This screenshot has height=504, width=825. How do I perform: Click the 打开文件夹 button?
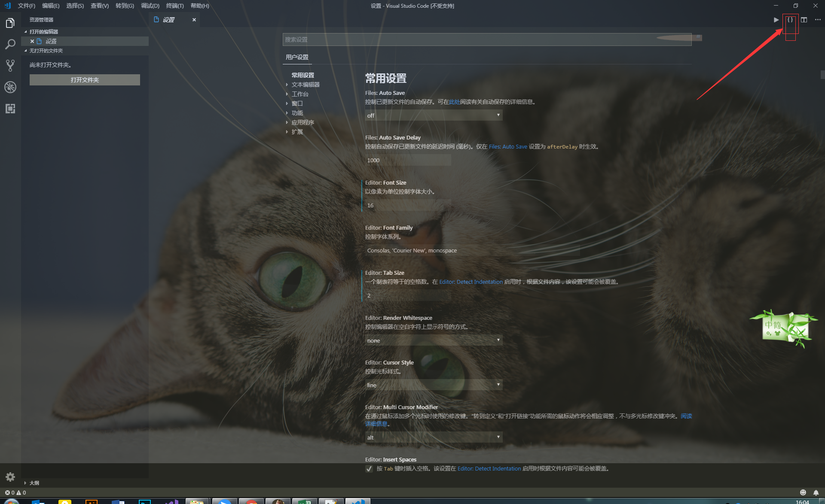[85, 80]
